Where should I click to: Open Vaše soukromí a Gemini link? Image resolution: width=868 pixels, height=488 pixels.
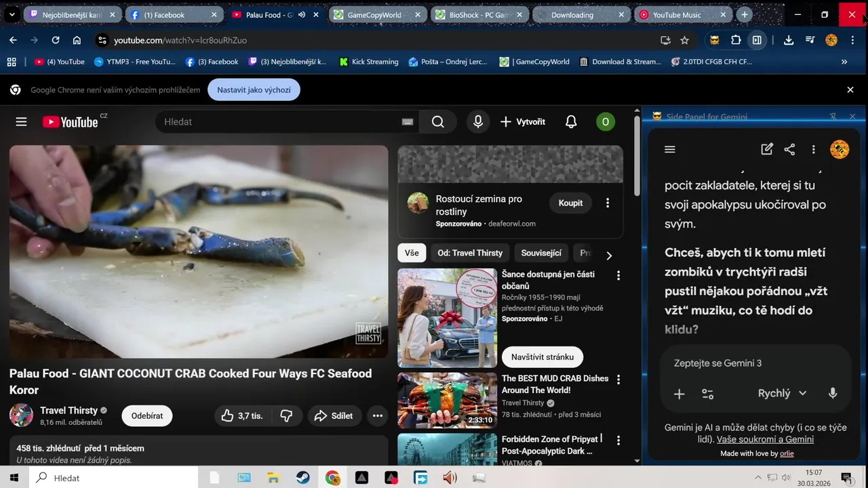coord(765,439)
